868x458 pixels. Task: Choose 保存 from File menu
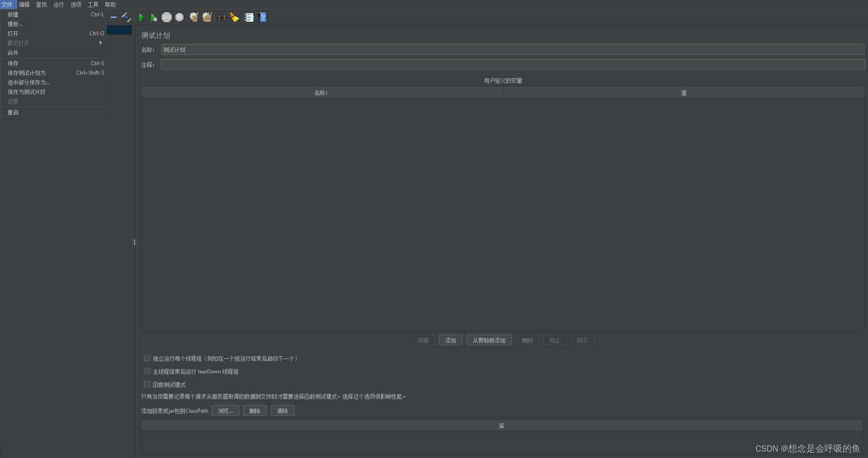pyautogui.click(x=53, y=63)
